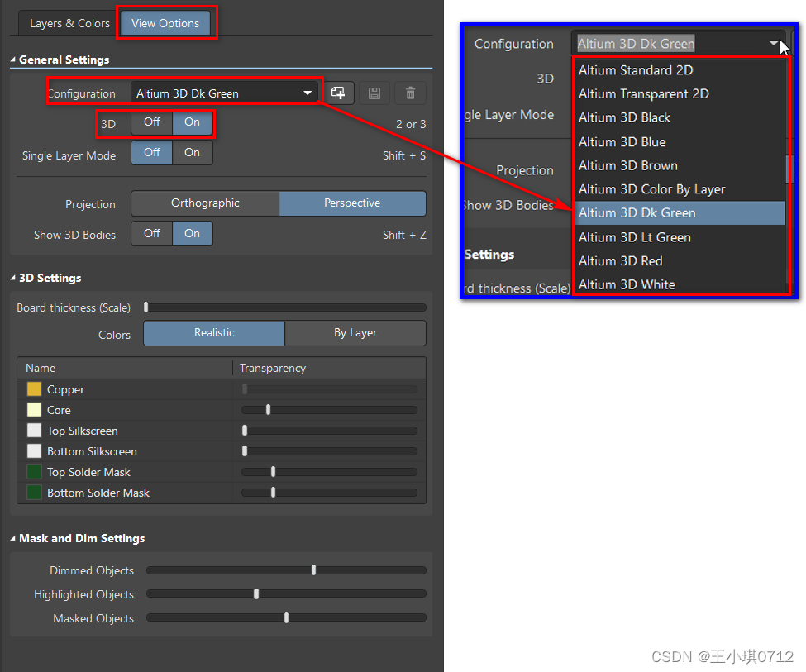The height and width of the screenshot is (672, 806).
Task: Switch to the View Options tab
Action: point(165,24)
